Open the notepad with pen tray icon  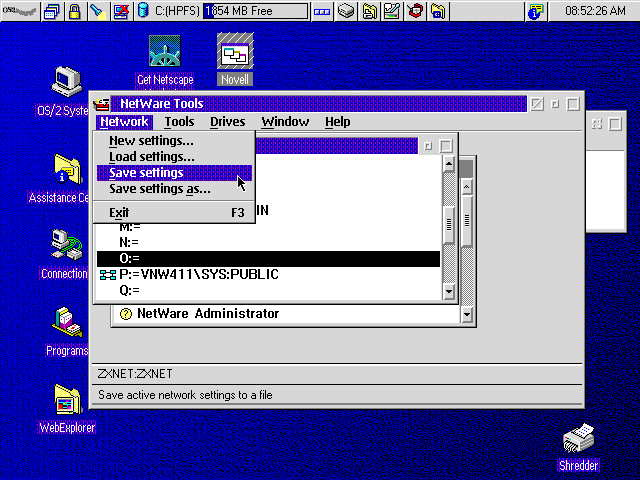tap(392, 11)
